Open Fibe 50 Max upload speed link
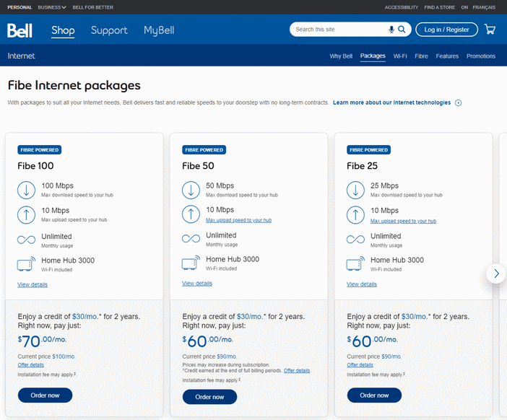This screenshot has width=507, height=420. tap(238, 220)
